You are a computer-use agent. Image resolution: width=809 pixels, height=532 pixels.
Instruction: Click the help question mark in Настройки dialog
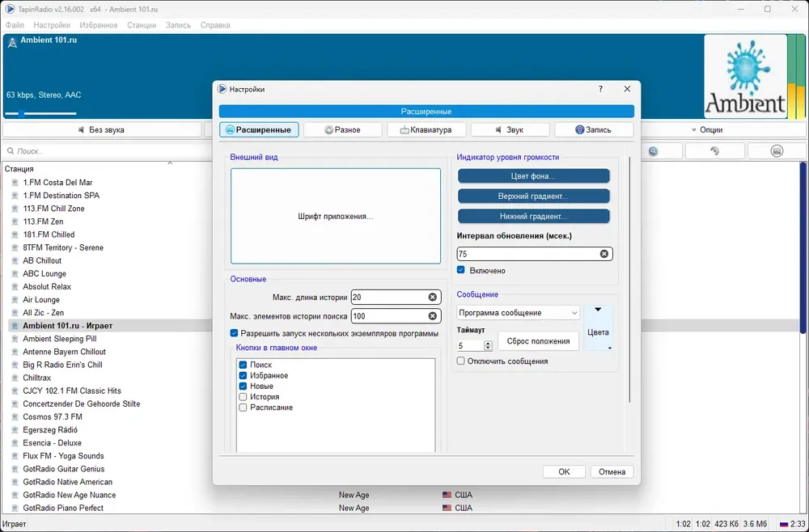[600, 89]
